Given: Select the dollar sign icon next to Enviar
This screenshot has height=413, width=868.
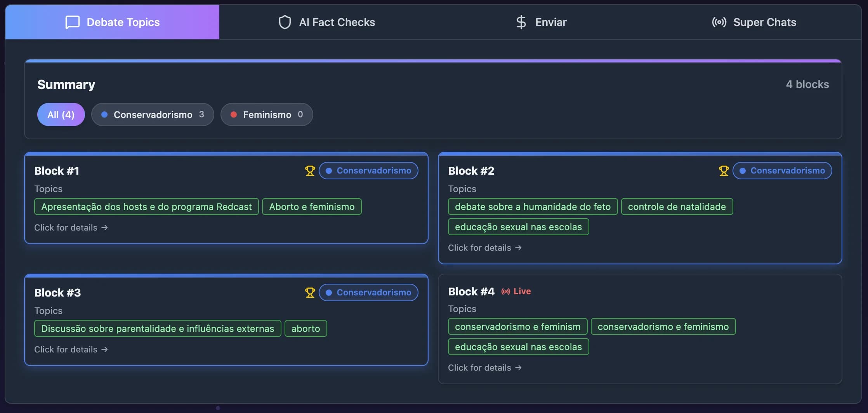Looking at the screenshot, I should [x=521, y=22].
